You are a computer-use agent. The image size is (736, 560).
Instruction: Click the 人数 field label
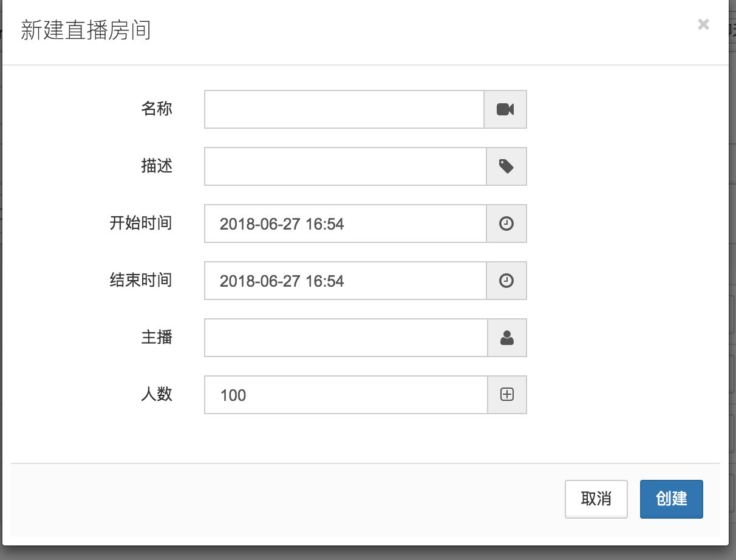pyautogui.click(x=157, y=394)
